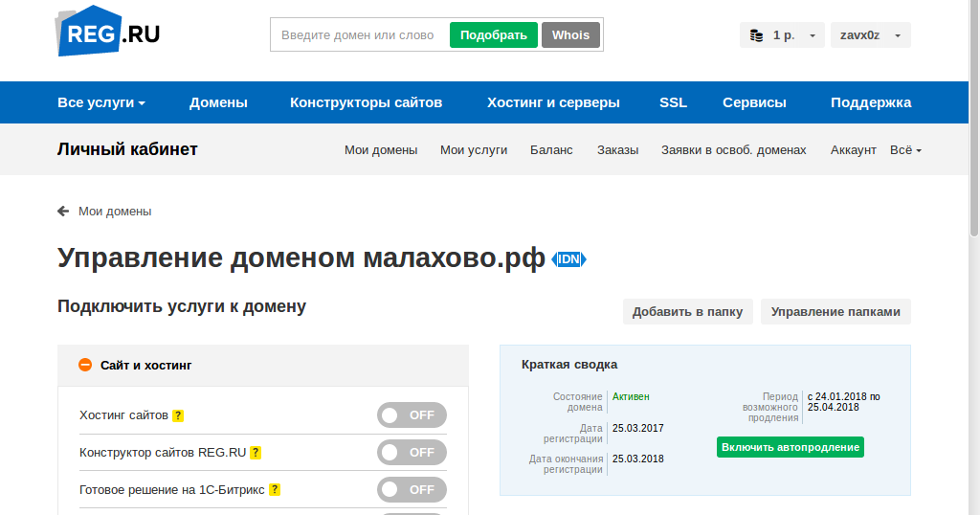Open the Поддержка menu
This screenshot has height=515, width=980.
pyautogui.click(x=871, y=102)
